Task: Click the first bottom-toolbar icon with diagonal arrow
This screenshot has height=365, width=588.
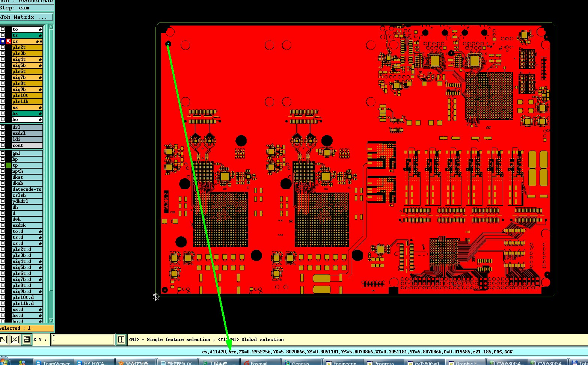Action: pos(3,339)
